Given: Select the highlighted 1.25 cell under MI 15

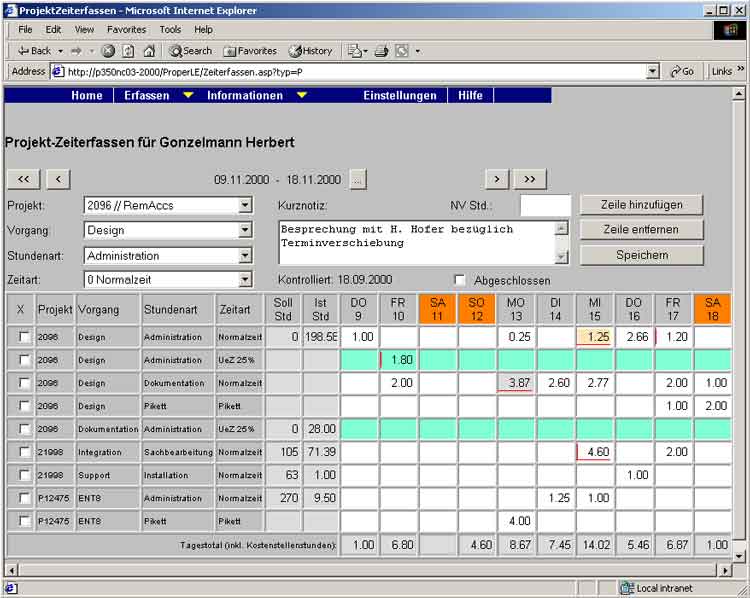Looking at the screenshot, I should 595,337.
